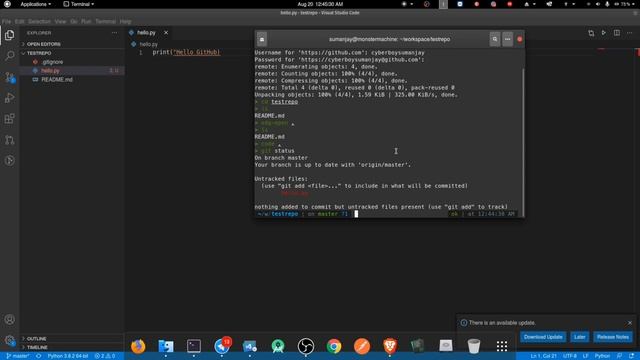Open hello.py in the Explorer tree

pyautogui.click(x=72, y=71)
